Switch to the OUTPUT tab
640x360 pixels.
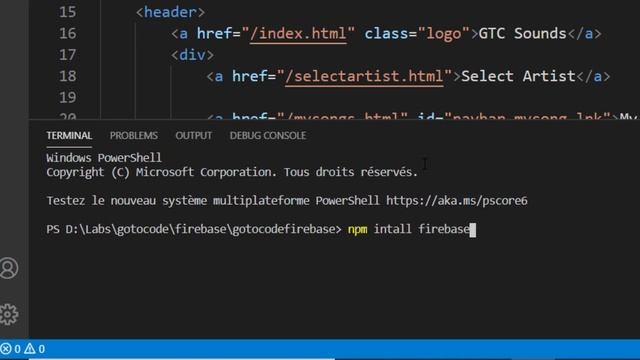click(x=193, y=136)
